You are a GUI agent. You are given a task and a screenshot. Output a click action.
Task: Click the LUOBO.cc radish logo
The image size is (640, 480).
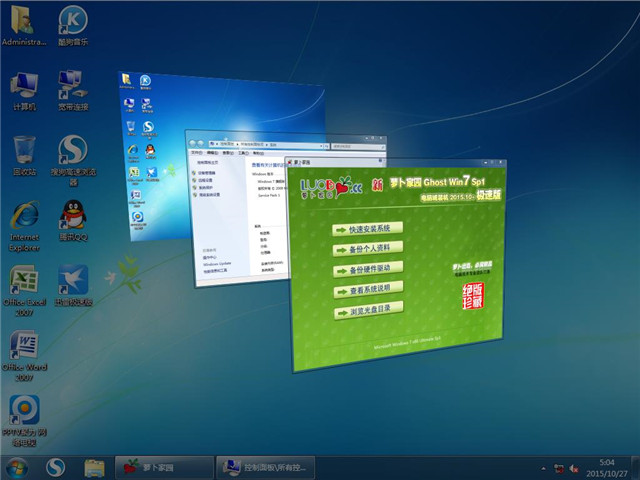(331, 188)
